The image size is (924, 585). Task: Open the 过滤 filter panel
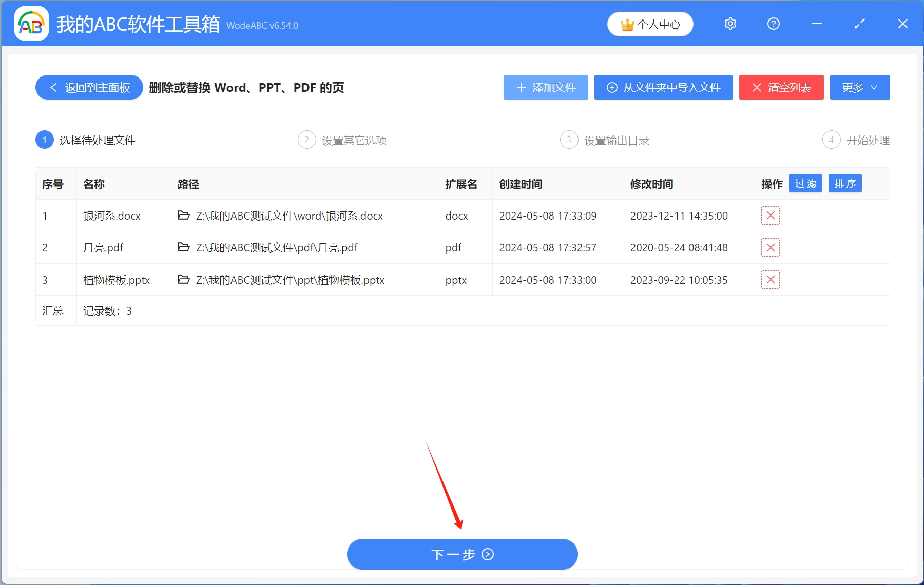[x=805, y=183]
